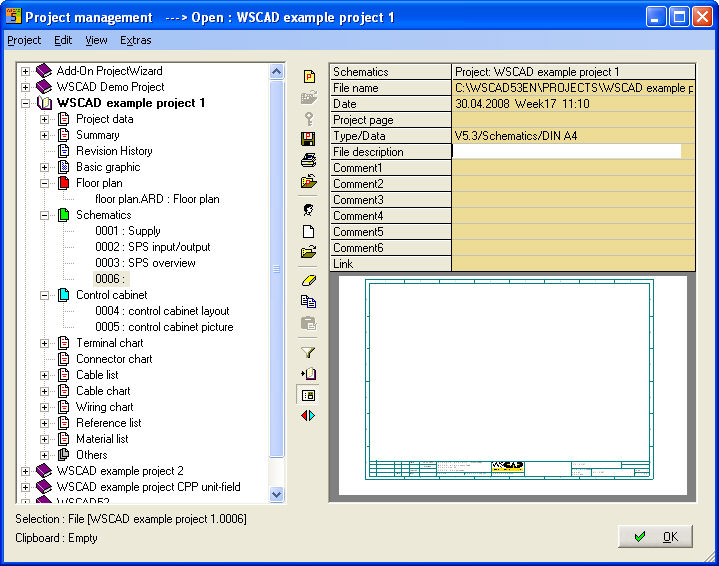Expand the Summary node
719x566 pixels.
(44, 135)
